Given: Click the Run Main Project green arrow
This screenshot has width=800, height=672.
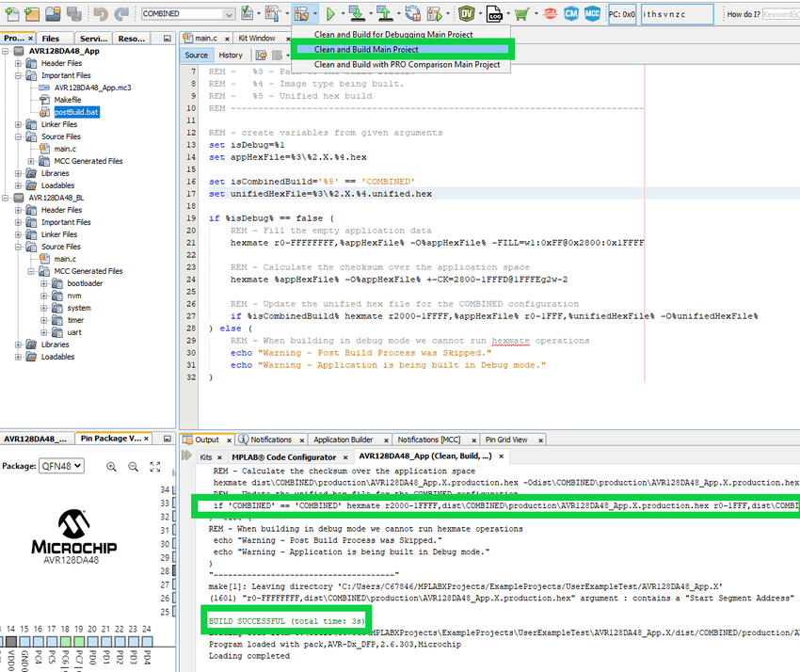Looking at the screenshot, I should tap(330, 14).
